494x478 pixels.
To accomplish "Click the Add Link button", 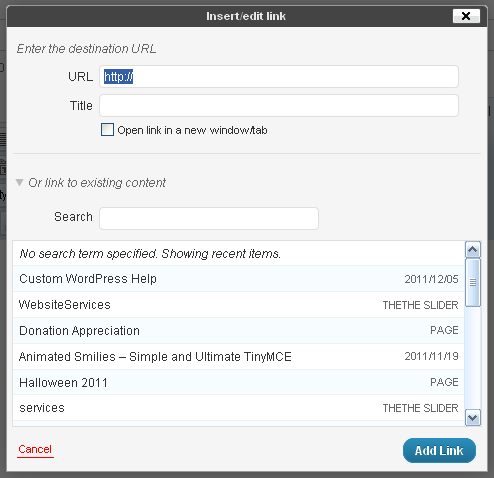I will click(x=439, y=451).
